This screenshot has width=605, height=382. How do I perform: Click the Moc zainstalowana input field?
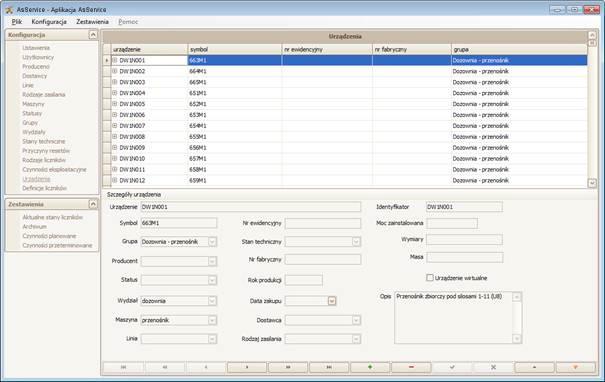452,223
